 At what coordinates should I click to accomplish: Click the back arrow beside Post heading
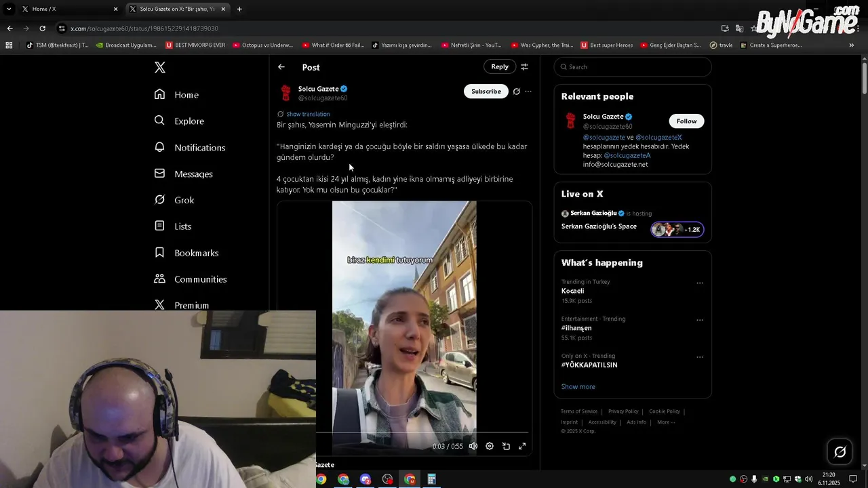(x=281, y=67)
